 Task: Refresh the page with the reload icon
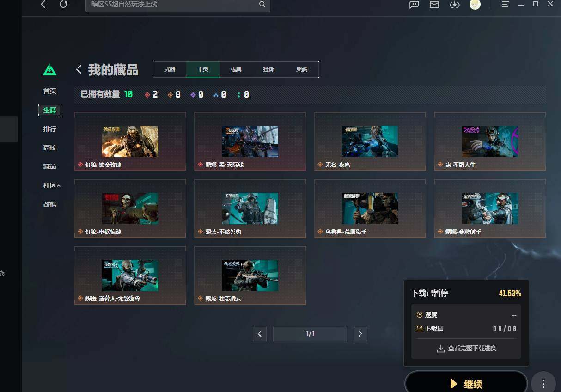click(x=63, y=5)
